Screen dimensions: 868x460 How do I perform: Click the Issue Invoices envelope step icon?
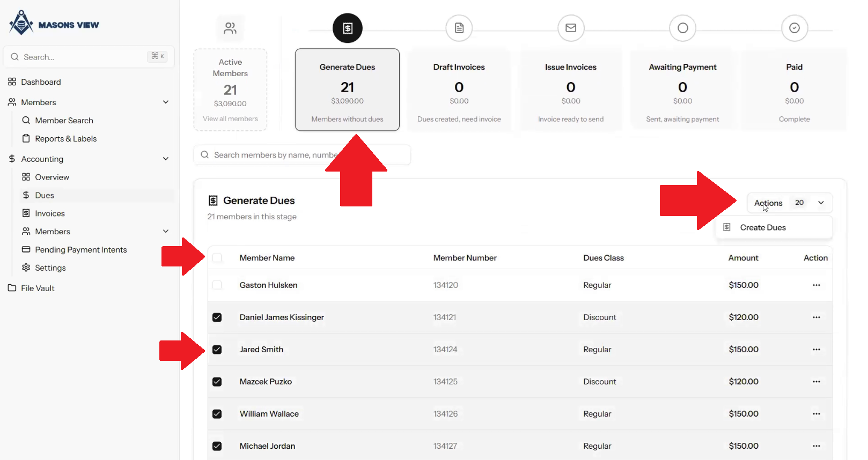[571, 28]
